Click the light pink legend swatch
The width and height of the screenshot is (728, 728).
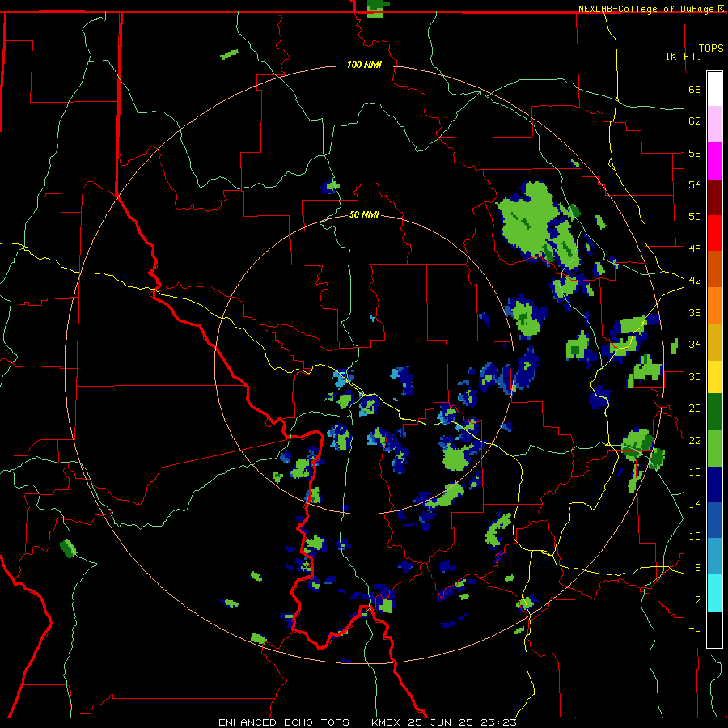(714, 125)
